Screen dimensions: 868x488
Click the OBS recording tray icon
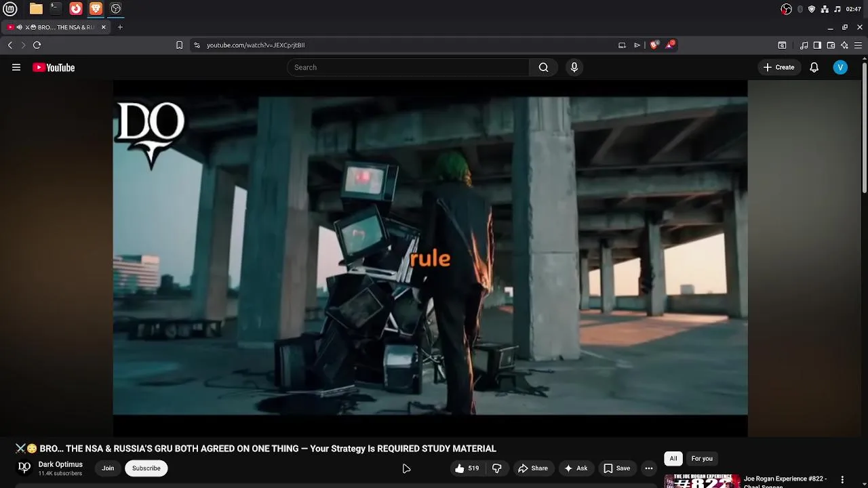click(x=786, y=9)
